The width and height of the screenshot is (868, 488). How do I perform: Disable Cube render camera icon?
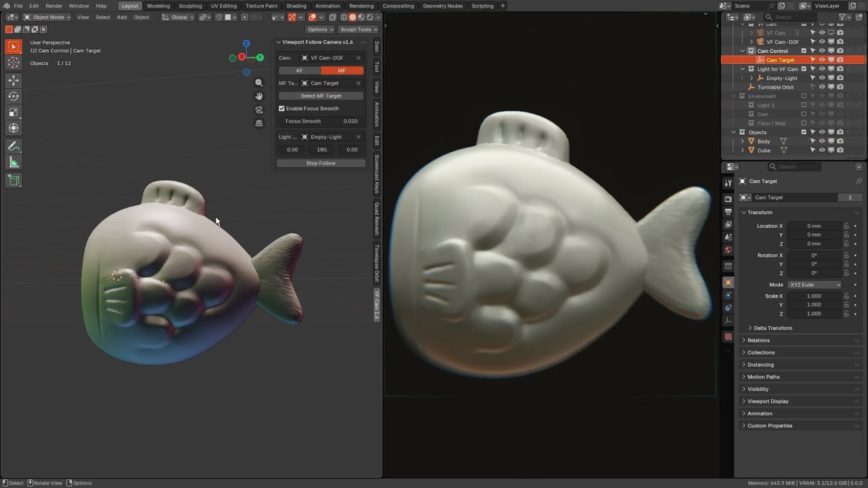840,150
